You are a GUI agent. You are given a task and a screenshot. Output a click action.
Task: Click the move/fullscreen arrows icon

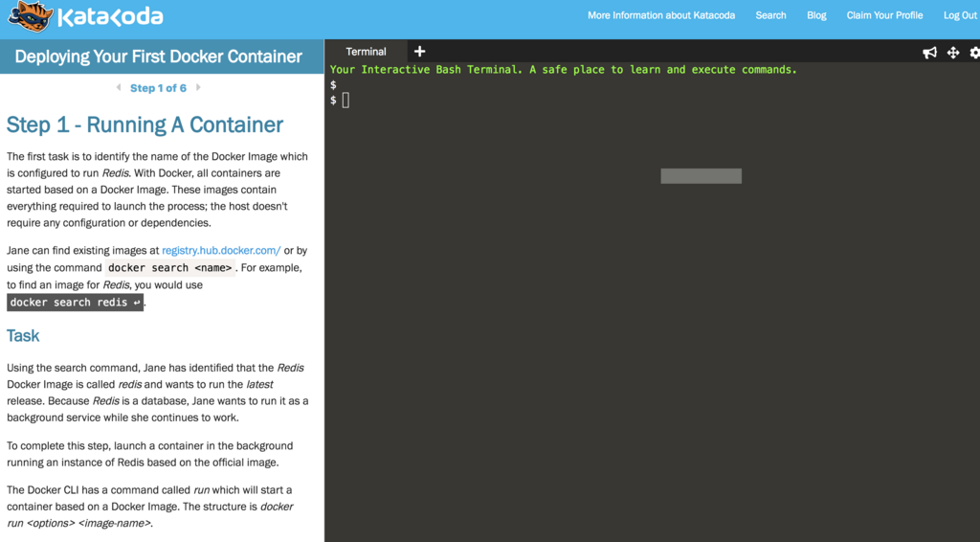point(953,53)
